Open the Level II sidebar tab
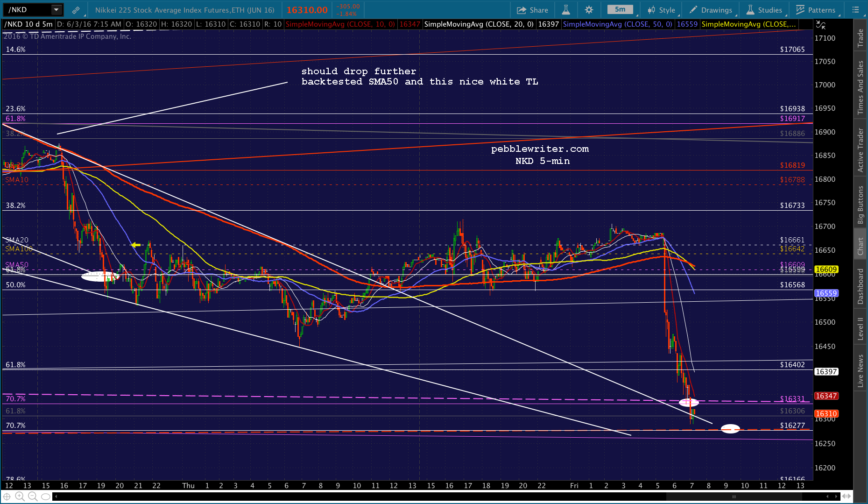This screenshot has width=868, height=504. 861,329
